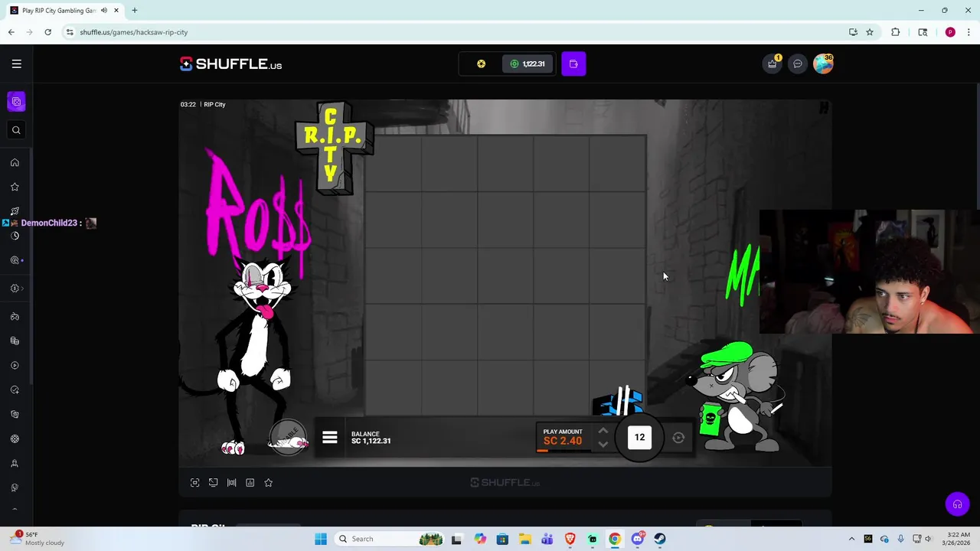This screenshot has width=980, height=551.
Task: Open a new browser tab
Action: [x=134, y=11]
